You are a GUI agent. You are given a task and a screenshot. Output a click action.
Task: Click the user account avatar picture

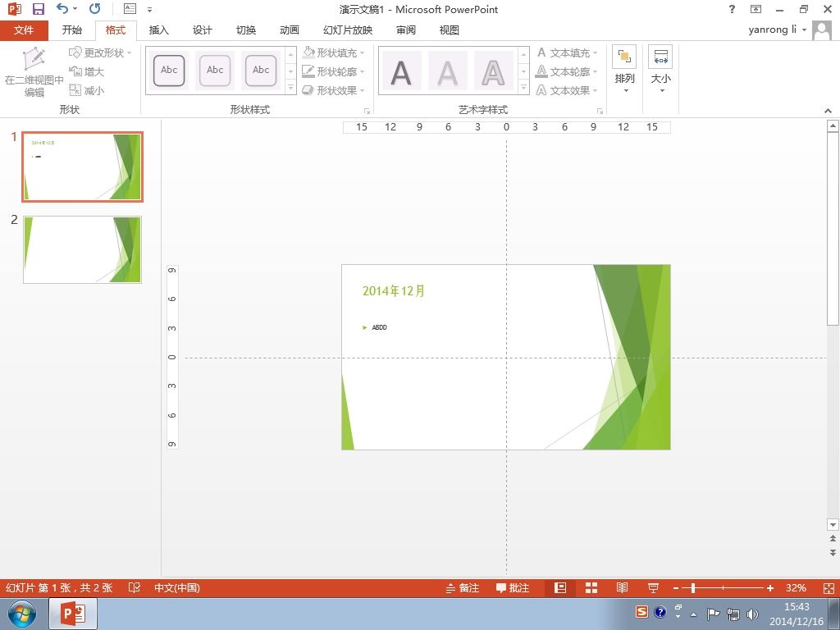tap(822, 30)
